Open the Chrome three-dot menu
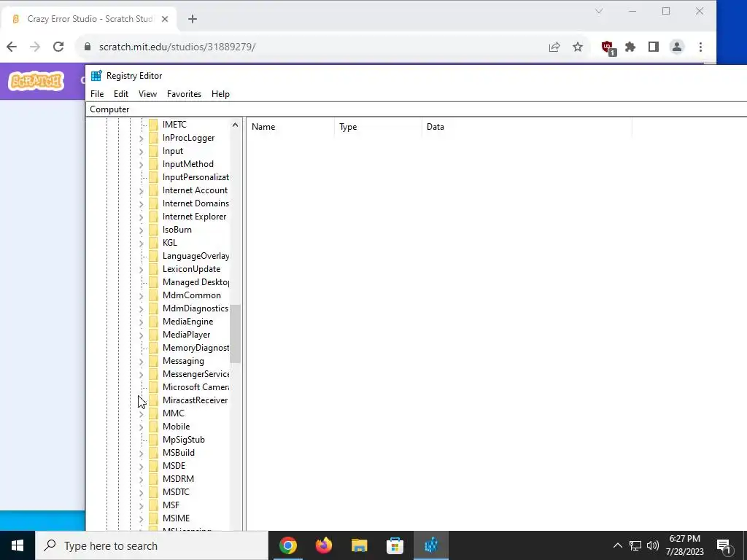Viewport: 747px width, 560px height. pyautogui.click(x=700, y=47)
